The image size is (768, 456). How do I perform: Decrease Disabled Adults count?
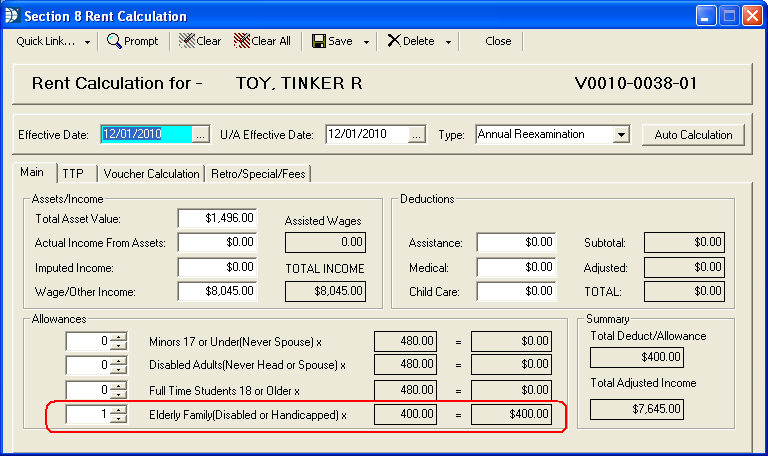pos(118,369)
